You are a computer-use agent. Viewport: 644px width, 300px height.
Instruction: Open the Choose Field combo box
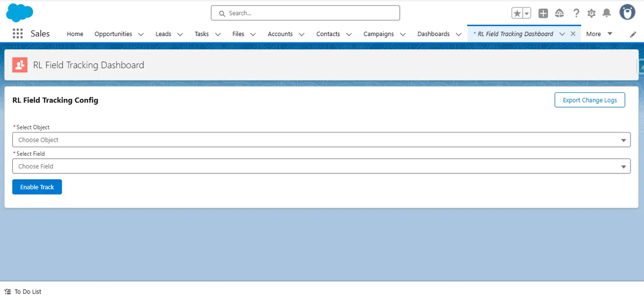click(x=321, y=166)
